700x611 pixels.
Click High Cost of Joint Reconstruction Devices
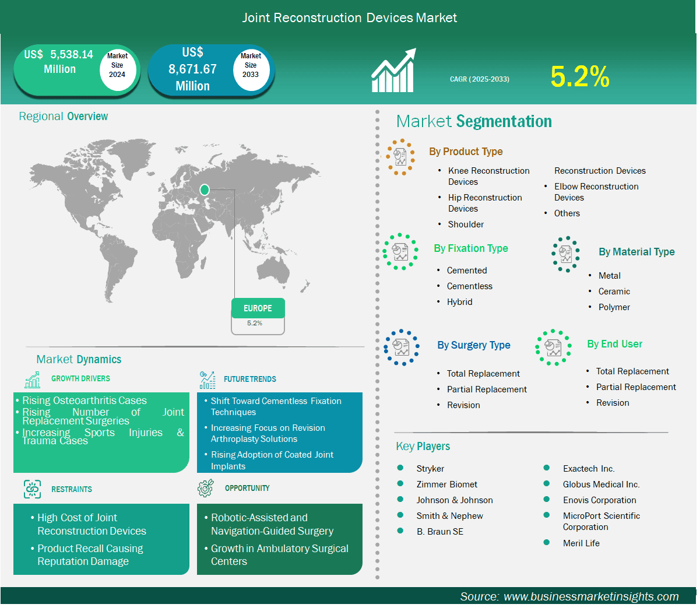tap(92, 524)
